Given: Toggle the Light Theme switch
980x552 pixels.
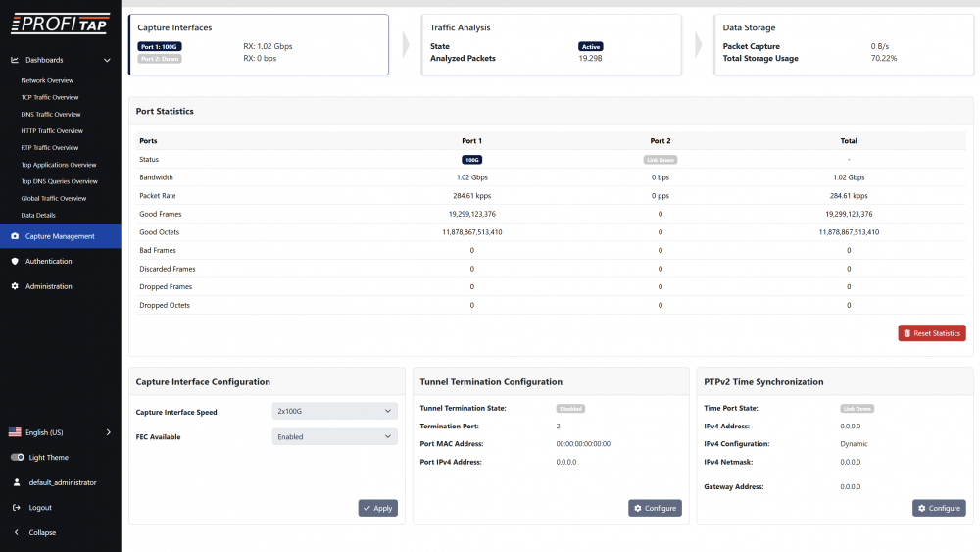Looking at the screenshot, I should [x=17, y=458].
